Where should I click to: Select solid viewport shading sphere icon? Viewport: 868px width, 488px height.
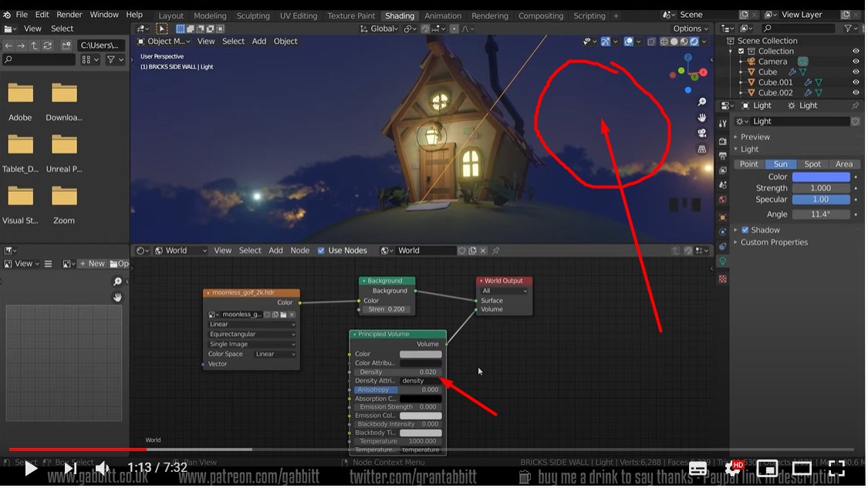674,42
